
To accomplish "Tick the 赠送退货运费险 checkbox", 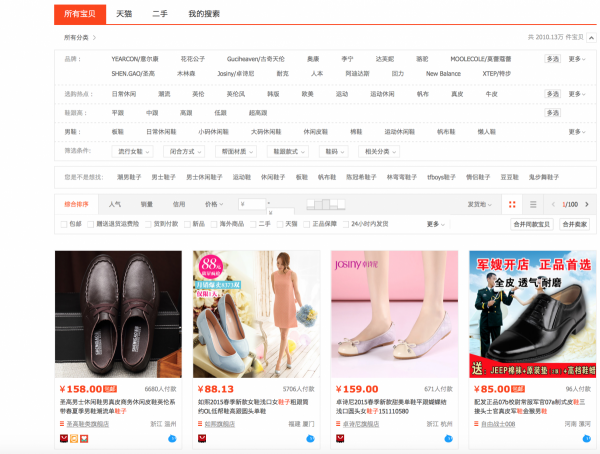I will [91, 224].
